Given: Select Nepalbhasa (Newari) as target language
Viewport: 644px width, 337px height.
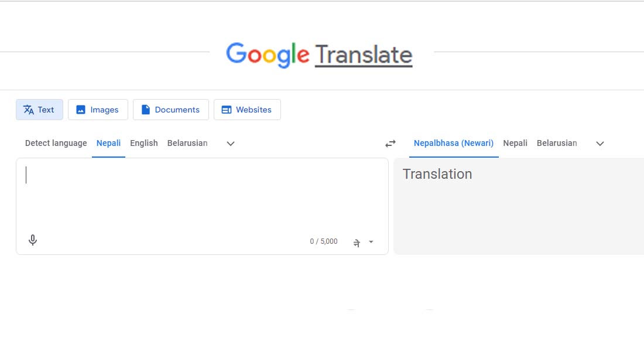Looking at the screenshot, I should [x=454, y=143].
